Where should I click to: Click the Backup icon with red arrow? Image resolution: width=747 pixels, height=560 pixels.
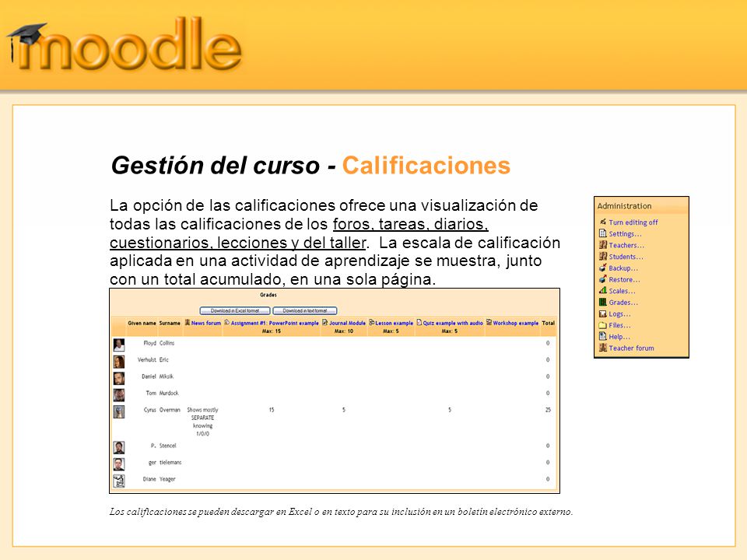[x=602, y=268]
